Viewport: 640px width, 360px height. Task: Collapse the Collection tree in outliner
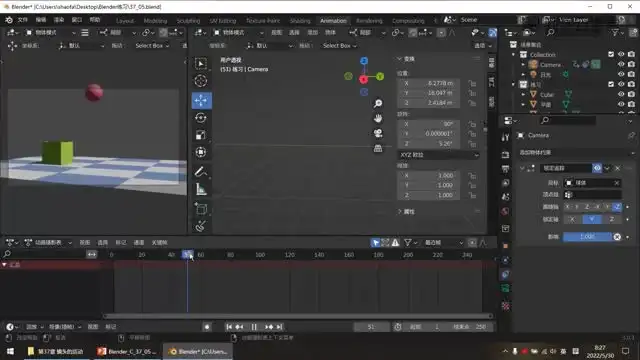pos(513,54)
